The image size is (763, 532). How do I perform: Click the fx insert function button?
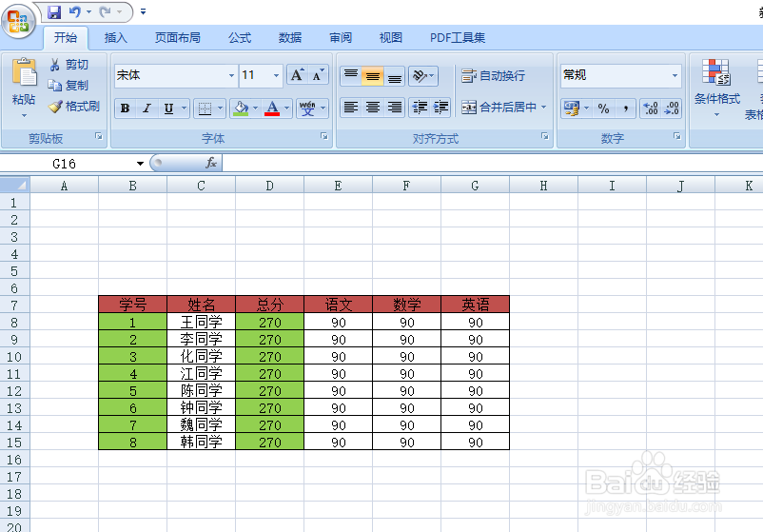(211, 163)
